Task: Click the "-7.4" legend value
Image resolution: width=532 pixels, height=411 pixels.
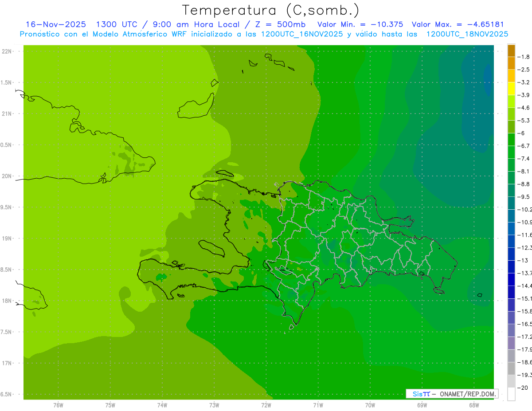Action: click(x=524, y=158)
